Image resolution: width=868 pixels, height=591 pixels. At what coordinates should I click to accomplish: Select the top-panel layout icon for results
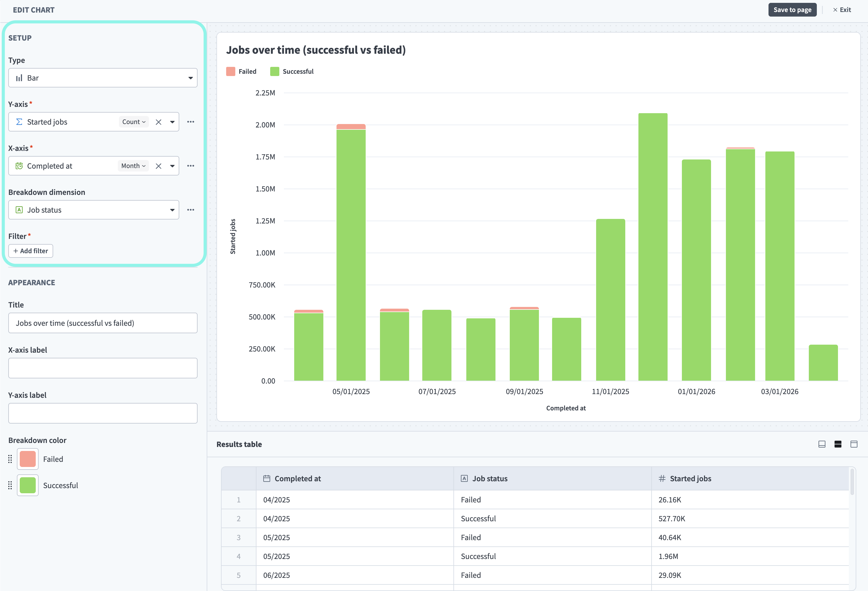pyautogui.click(x=854, y=444)
